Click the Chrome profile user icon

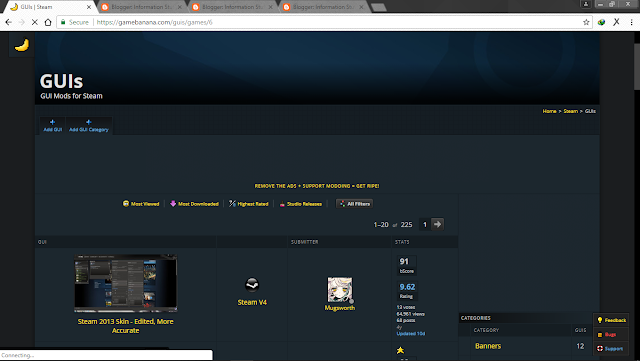pos(585,4)
